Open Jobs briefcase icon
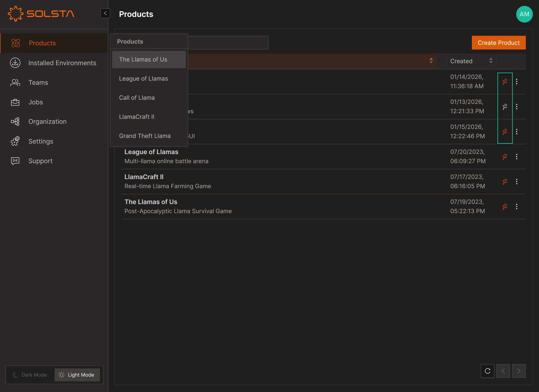This screenshot has height=392, width=539. (x=15, y=102)
